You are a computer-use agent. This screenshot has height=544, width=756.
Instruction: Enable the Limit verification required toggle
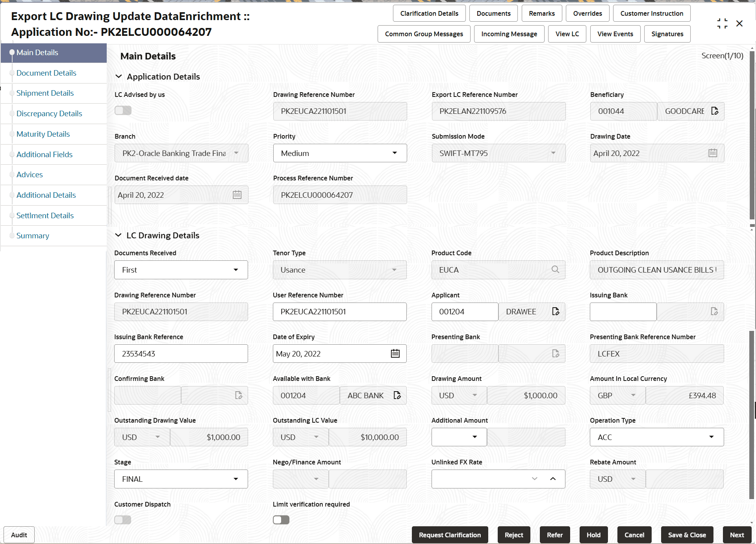point(281,520)
